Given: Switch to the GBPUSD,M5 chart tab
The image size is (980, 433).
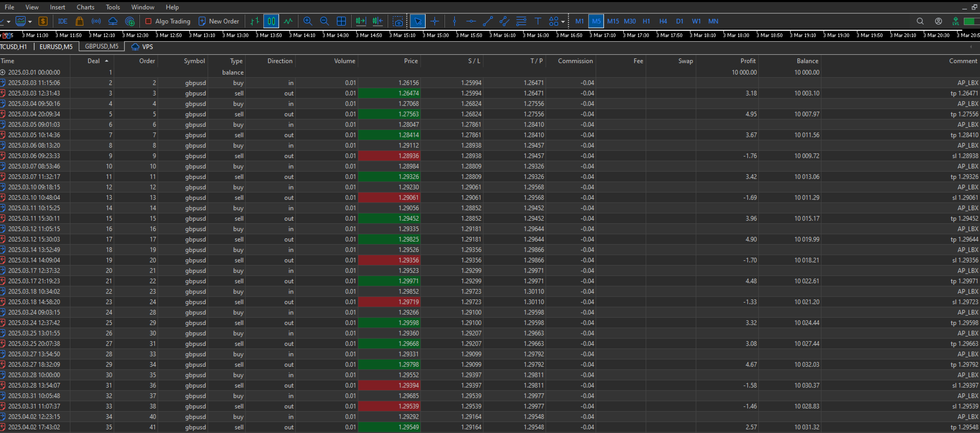Looking at the screenshot, I should 102,46.
